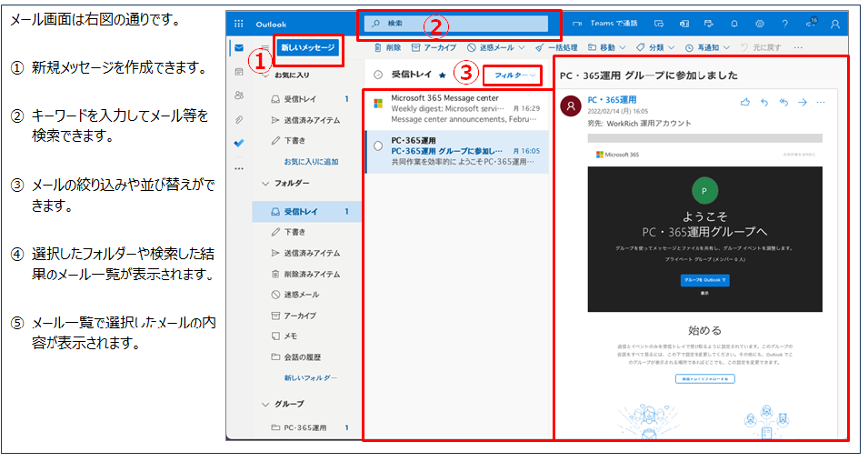The width and height of the screenshot is (868, 462).
Task: Open the メモ folder
Action: coord(306,336)
